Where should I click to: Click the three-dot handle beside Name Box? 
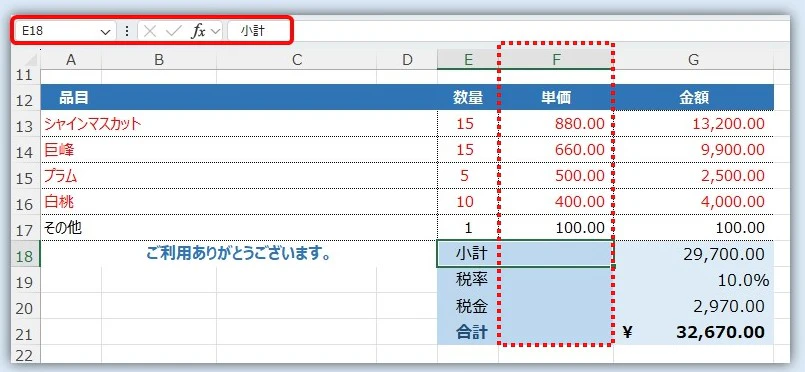tap(127, 31)
